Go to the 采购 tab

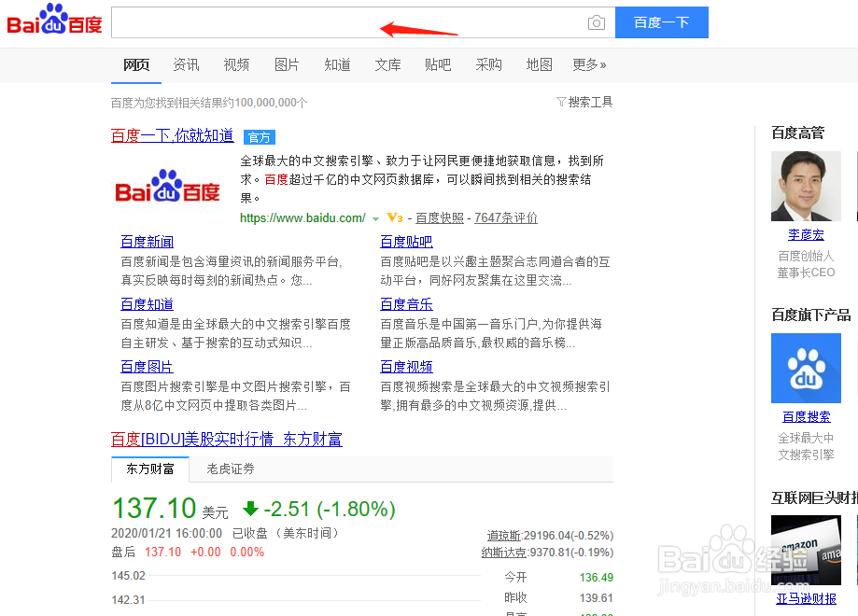[x=488, y=64]
